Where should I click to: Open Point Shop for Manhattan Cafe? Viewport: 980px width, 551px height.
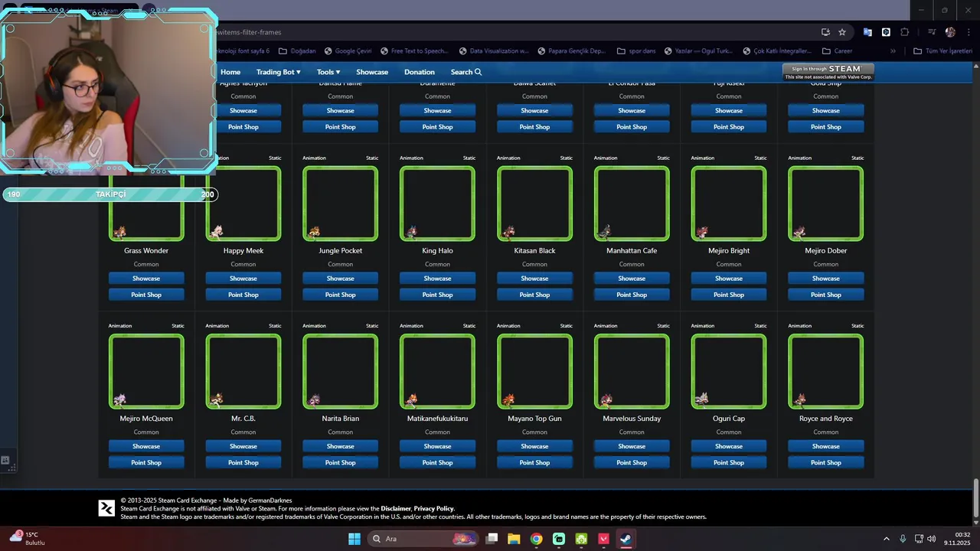632,295
